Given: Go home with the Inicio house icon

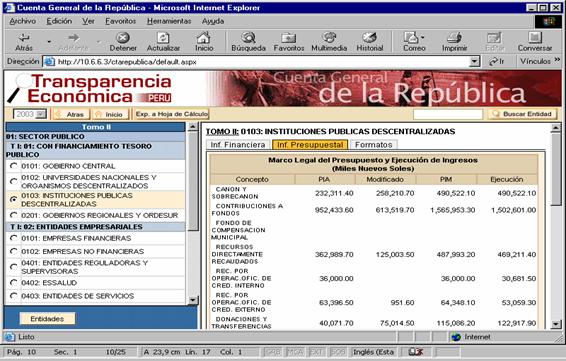Looking at the screenshot, I should pos(204,38).
